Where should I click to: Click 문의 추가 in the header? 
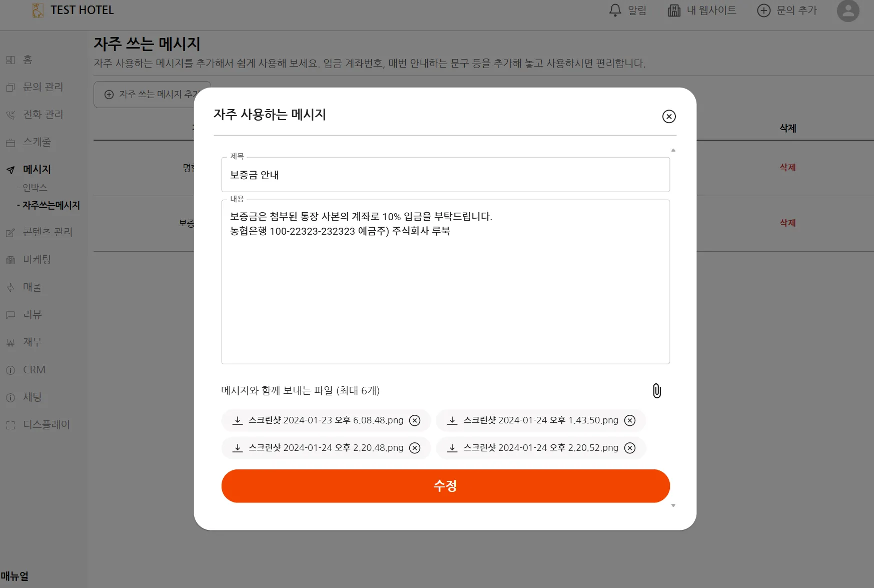786,11
